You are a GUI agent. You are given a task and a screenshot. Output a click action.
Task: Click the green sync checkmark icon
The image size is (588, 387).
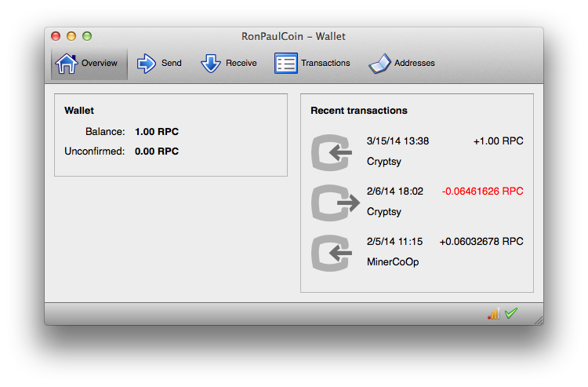click(x=511, y=313)
